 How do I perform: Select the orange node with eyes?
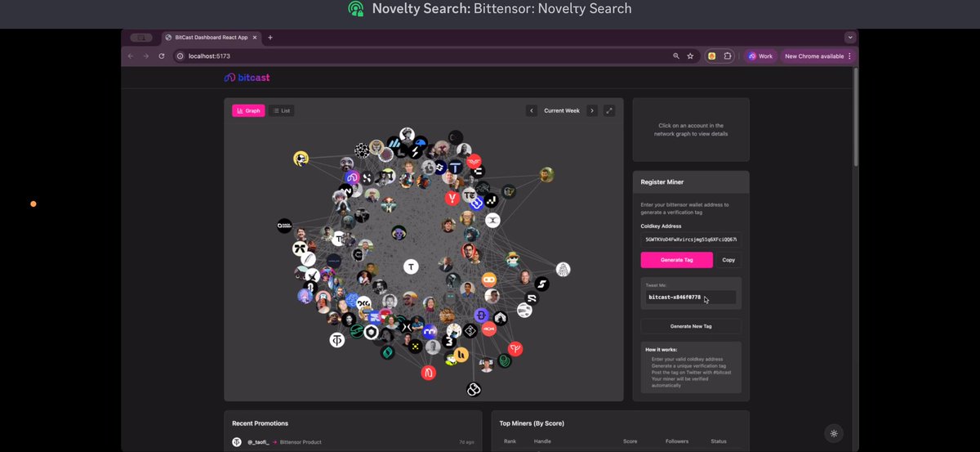(489, 280)
